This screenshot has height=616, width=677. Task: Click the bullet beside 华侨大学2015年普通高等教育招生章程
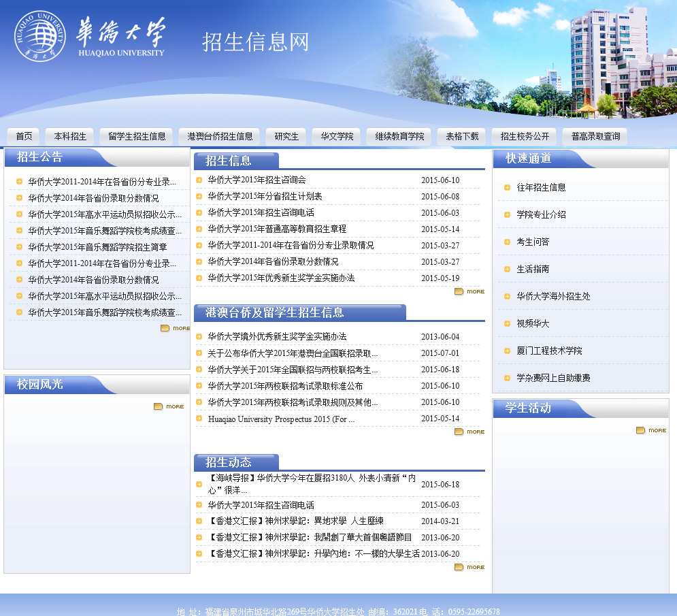pos(199,229)
